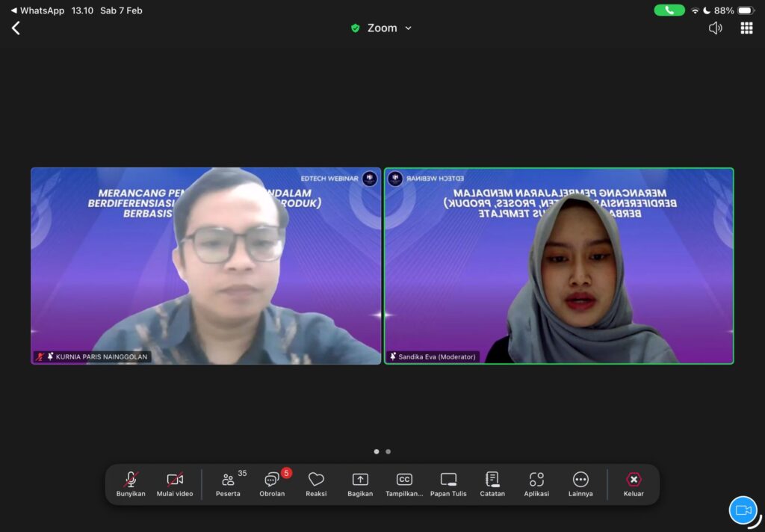Tap the back arrow at top left
Viewport: 765px width, 532px height.
click(16, 28)
